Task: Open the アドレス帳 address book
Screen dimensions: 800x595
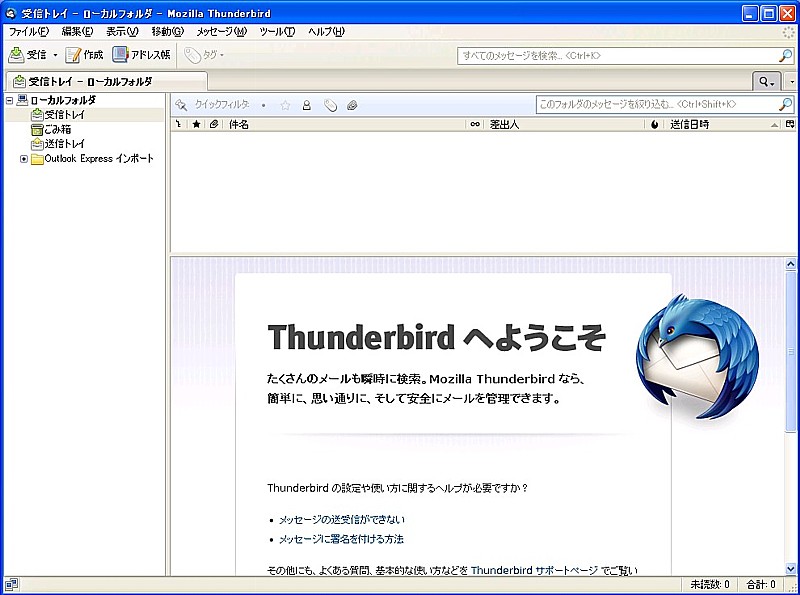Action: 141,55
